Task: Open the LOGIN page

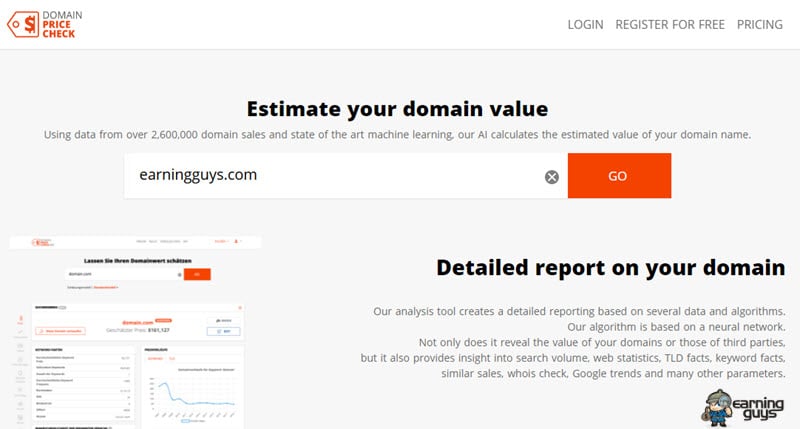Action: (x=585, y=24)
